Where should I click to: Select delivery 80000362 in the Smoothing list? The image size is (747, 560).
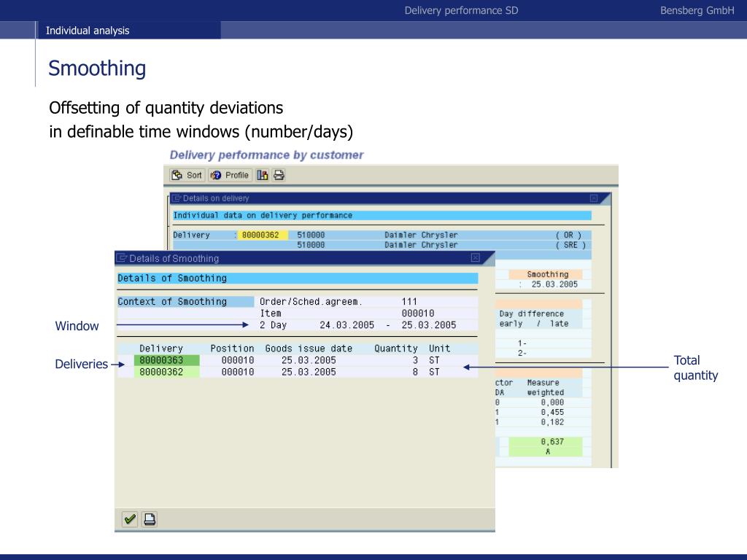click(166, 372)
